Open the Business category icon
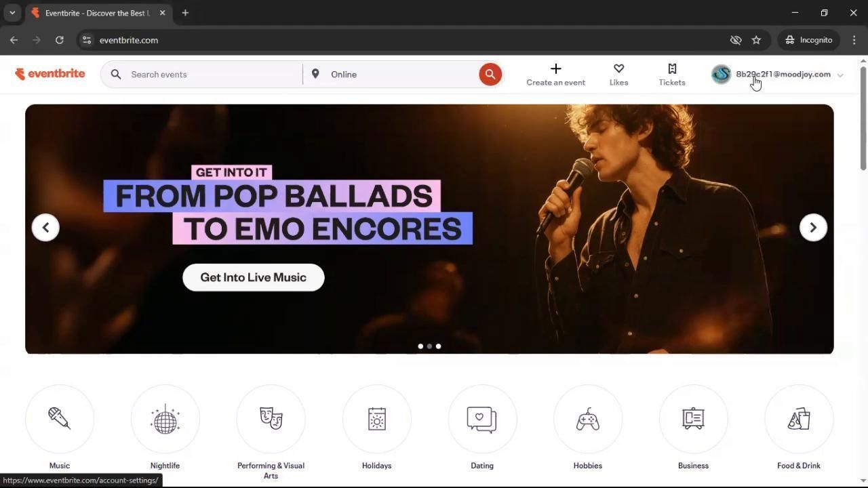The width and height of the screenshot is (868, 488). coord(693,419)
